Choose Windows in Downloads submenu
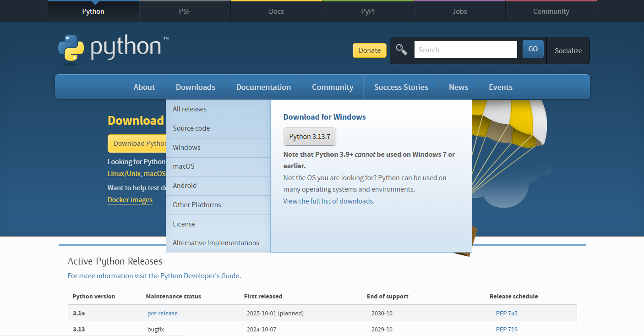Image resolution: width=644 pixels, height=336 pixels. tap(218, 148)
